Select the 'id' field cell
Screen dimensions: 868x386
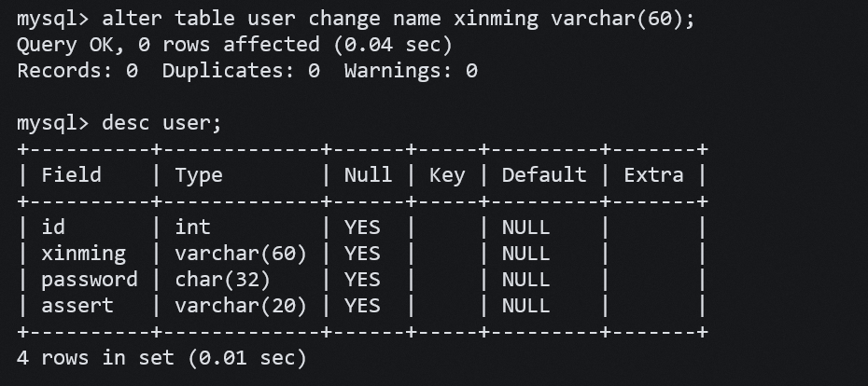(53, 227)
